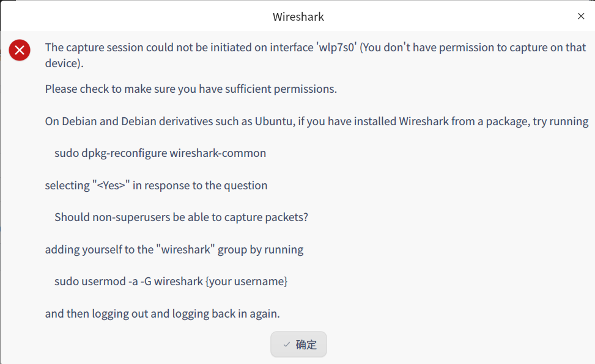Viewport: 595px width, 364px height.
Task: Click the word "device)." on the second line
Action: pyautogui.click(x=64, y=64)
